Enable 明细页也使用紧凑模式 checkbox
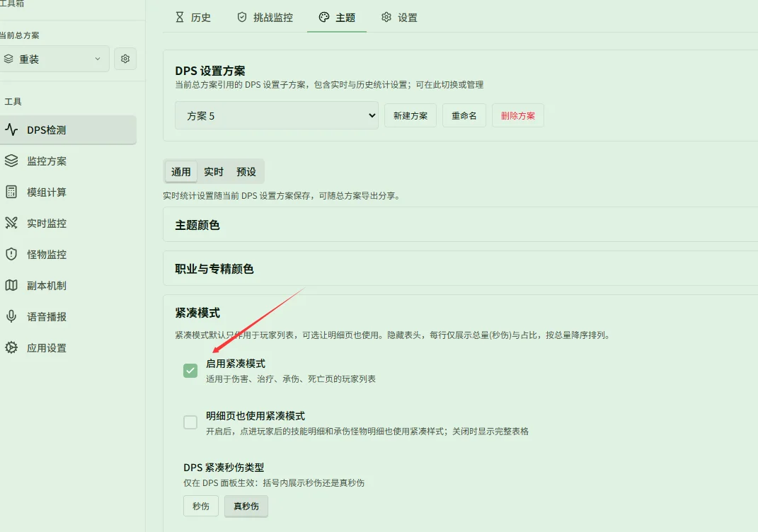Screen dimensions: 758x532 pos(190,422)
